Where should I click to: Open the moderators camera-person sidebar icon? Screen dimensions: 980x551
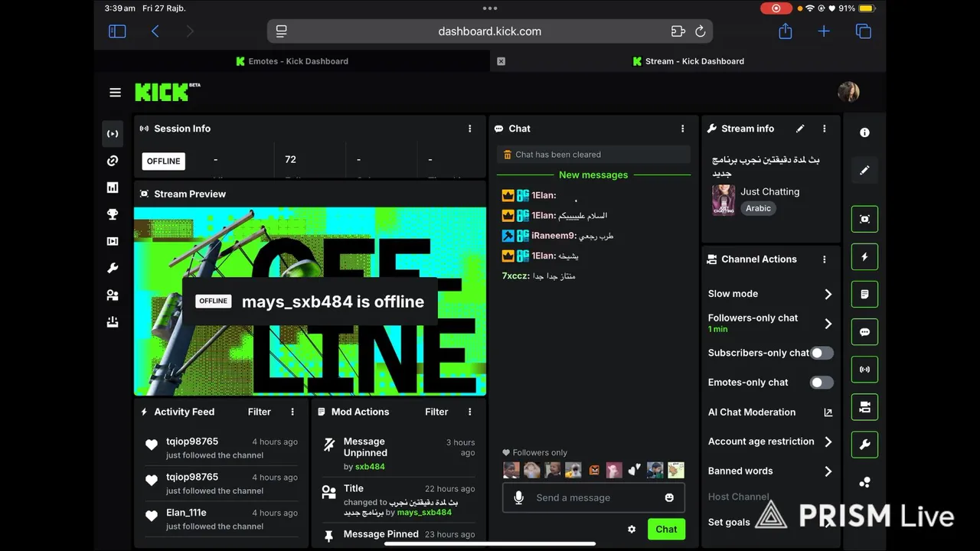tap(113, 295)
